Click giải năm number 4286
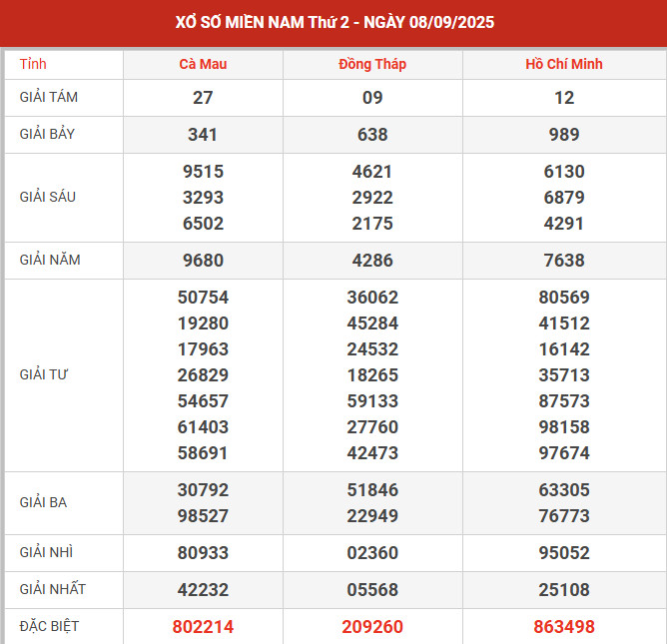The image size is (667, 644). (x=372, y=261)
